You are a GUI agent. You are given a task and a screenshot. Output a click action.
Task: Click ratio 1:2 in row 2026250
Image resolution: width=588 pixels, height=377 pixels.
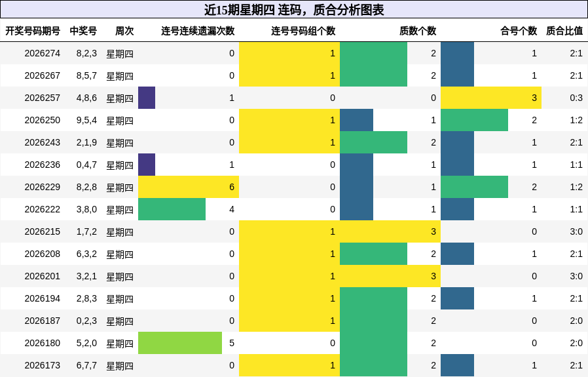coord(576,120)
